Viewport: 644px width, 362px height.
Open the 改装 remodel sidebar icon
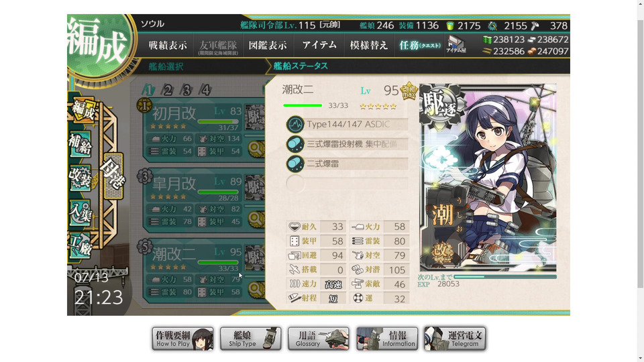point(80,178)
